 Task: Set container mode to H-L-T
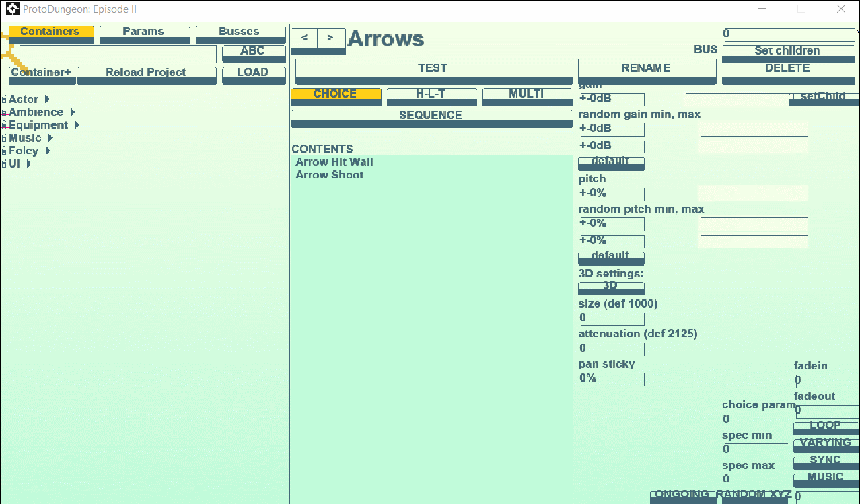[431, 97]
